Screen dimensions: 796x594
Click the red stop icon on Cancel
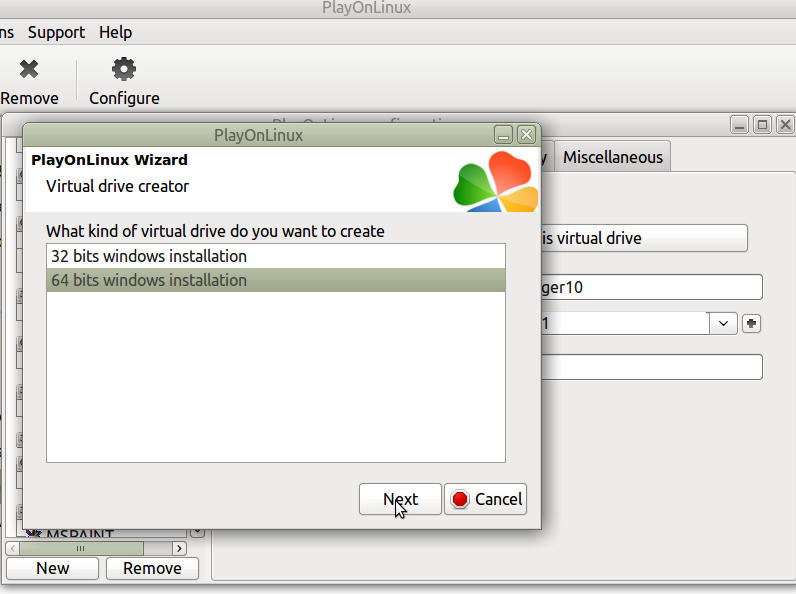[460, 499]
